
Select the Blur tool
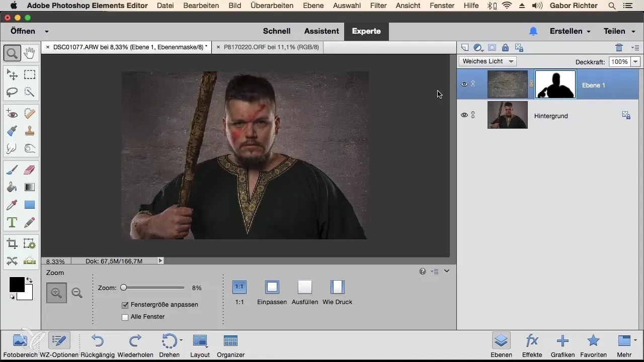[x=12, y=148]
